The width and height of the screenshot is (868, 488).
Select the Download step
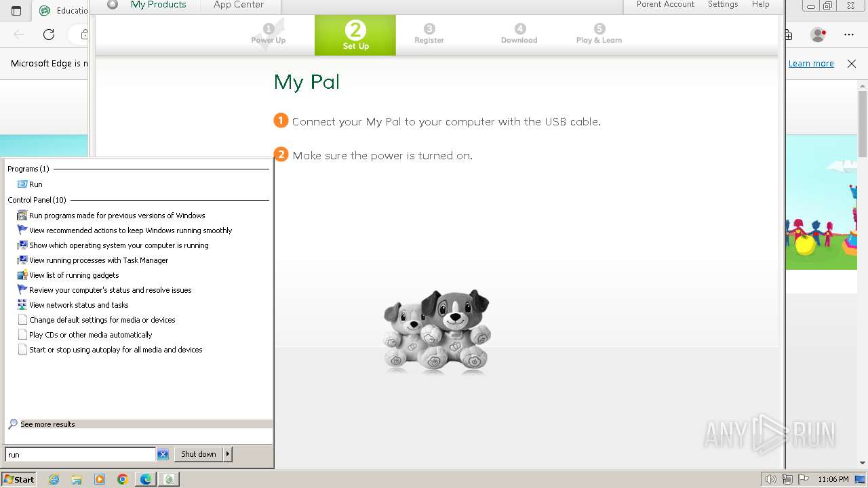pos(519,35)
